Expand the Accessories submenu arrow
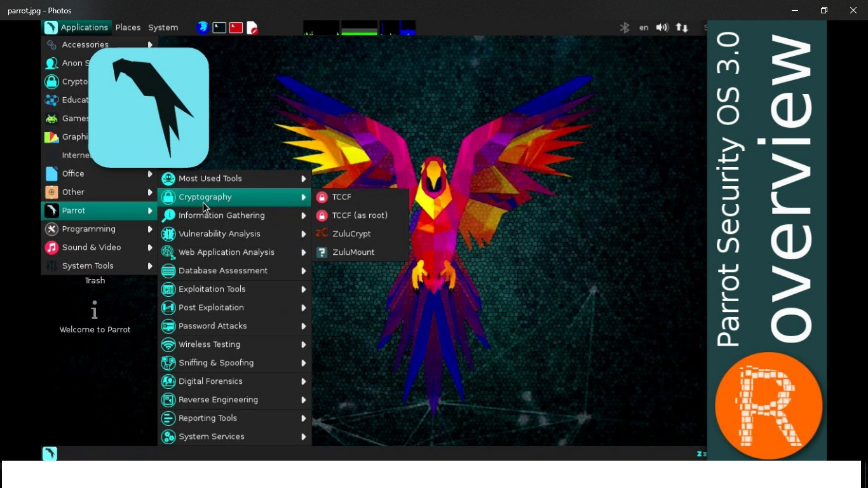This screenshot has width=868, height=488. pos(150,44)
